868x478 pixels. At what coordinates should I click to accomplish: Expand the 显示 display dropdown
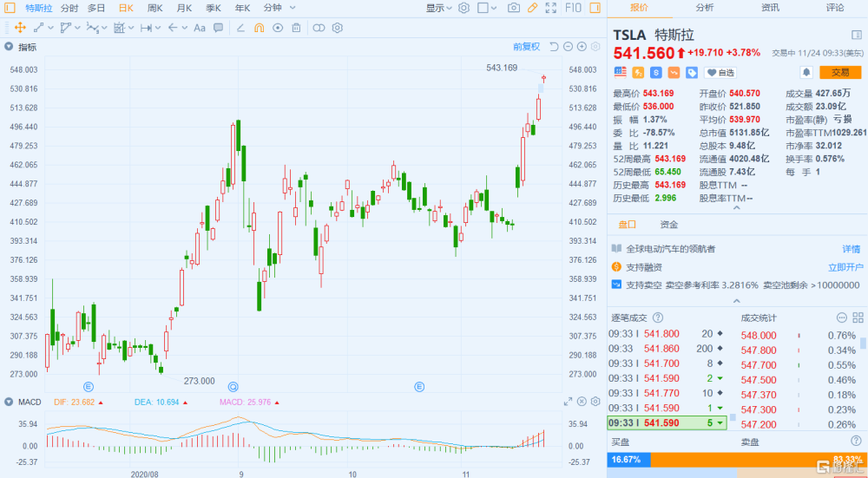439,8
